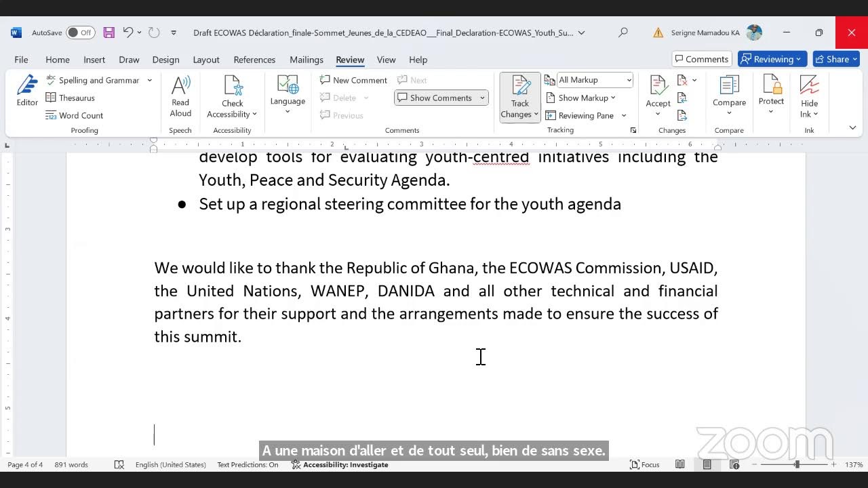The width and height of the screenshot is (868, 488).
Task: Click the display-for-review icon beside All Markup
Action: (x=549, y=80)
